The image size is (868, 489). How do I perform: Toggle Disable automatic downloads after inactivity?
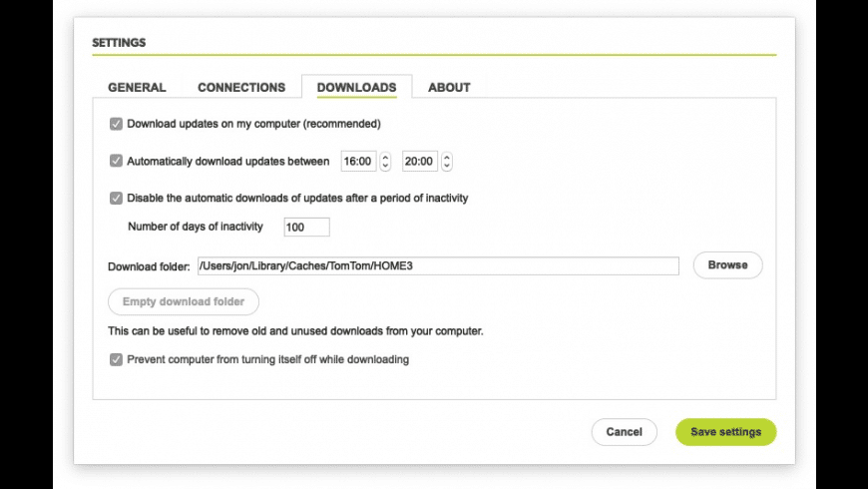[x=117, y=199]
